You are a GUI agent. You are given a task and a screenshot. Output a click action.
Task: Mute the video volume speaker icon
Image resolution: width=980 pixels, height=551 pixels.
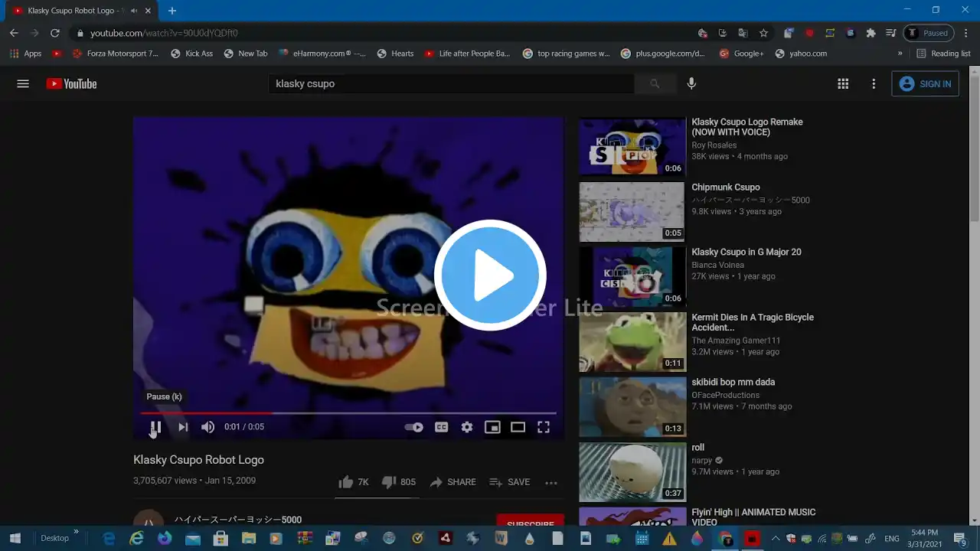tap(207, 427)
